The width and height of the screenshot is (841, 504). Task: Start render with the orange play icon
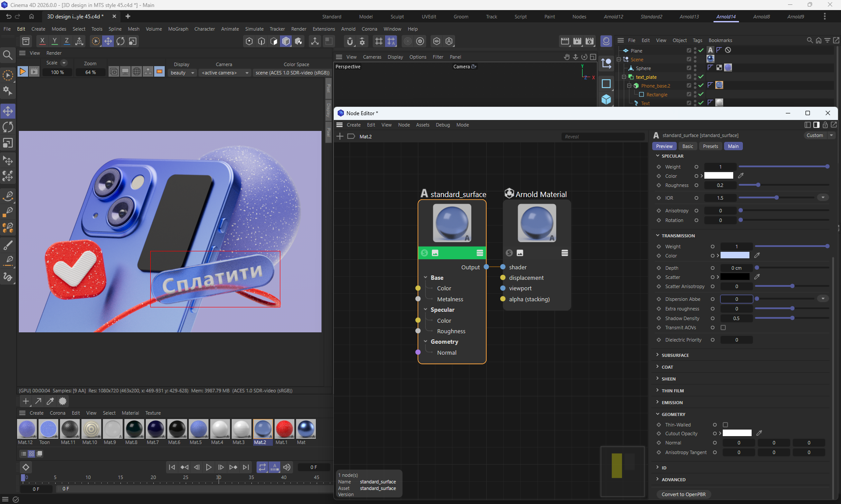[x=23, y=71]
